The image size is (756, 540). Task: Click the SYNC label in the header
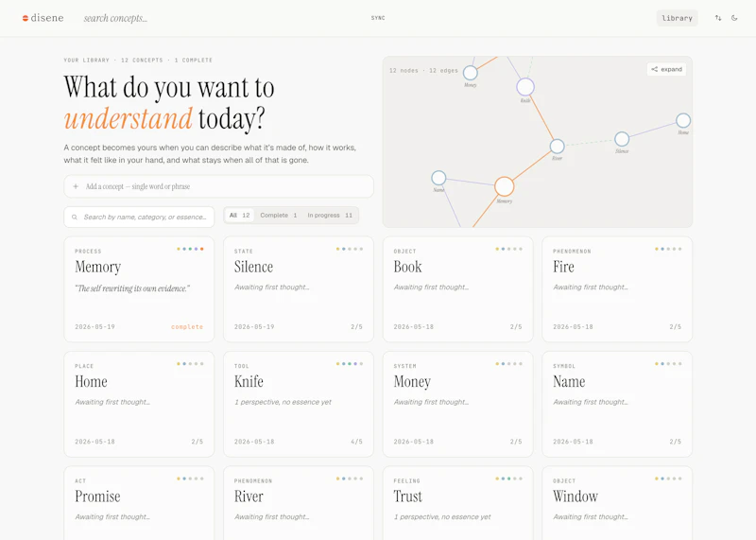coord(378,18)
